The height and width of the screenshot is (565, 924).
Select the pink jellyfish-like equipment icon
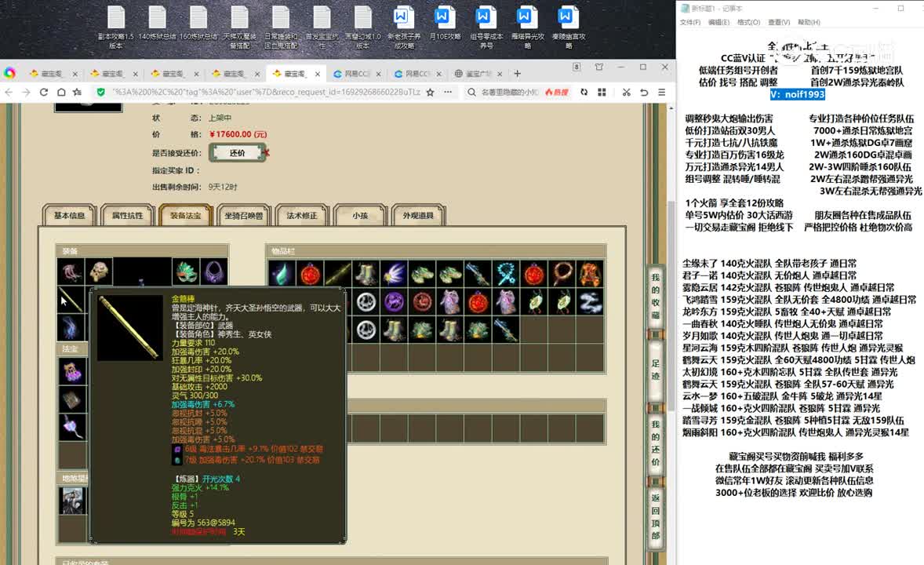point(71,272)
